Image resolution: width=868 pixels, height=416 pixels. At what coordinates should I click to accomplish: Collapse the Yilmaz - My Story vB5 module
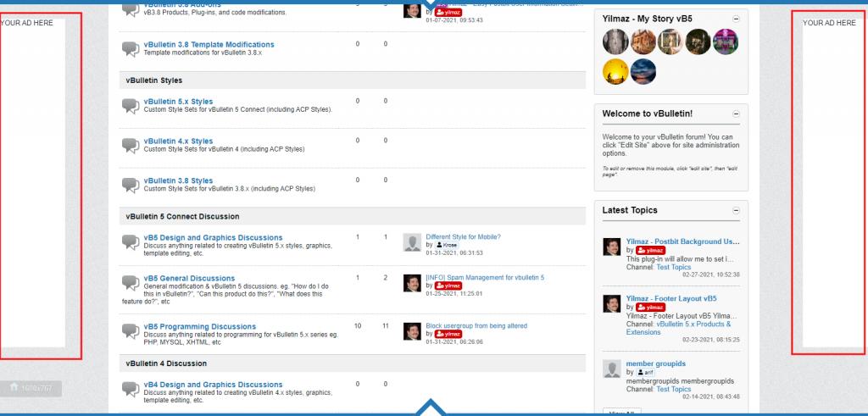[735, 19]
